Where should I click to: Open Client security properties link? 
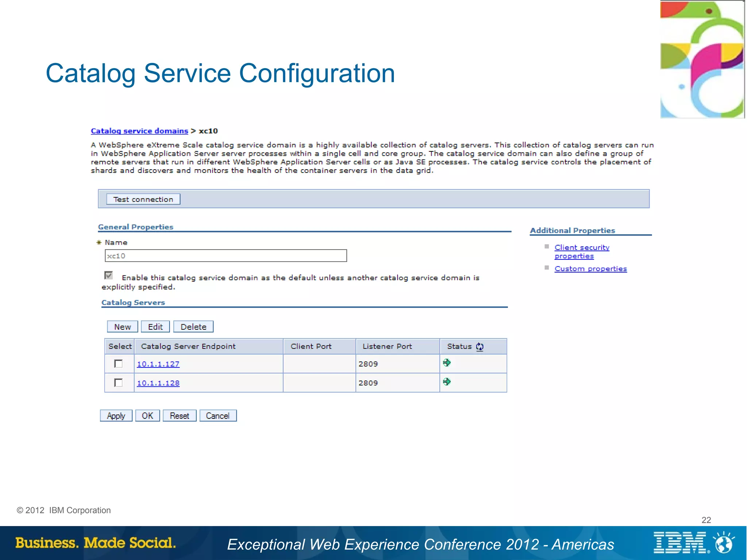pos(582,252)
